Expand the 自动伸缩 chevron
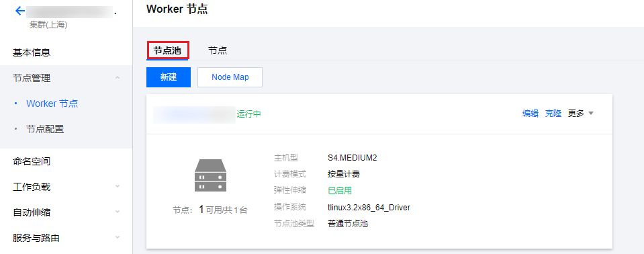The height and width of the screenshot is (254, 644). (x=118, y=212)
